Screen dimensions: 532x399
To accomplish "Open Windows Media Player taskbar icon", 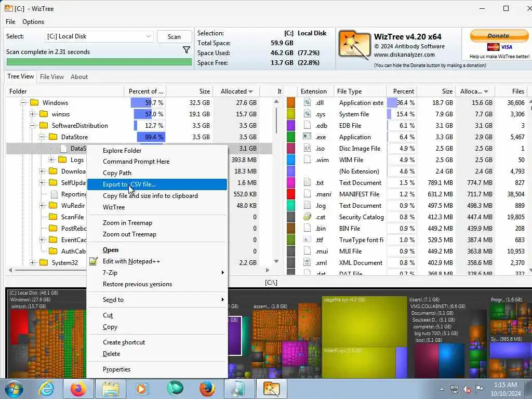I will [x=142, y=389].
